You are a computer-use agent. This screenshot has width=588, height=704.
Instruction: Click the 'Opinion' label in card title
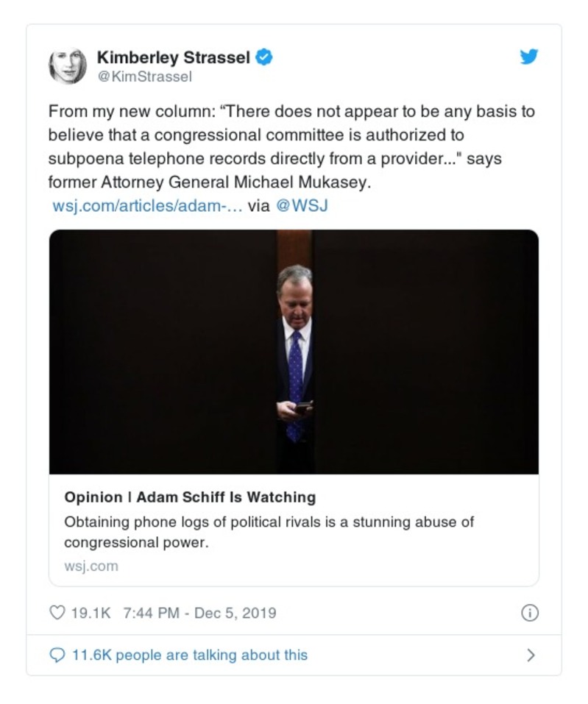coord(93,497)
